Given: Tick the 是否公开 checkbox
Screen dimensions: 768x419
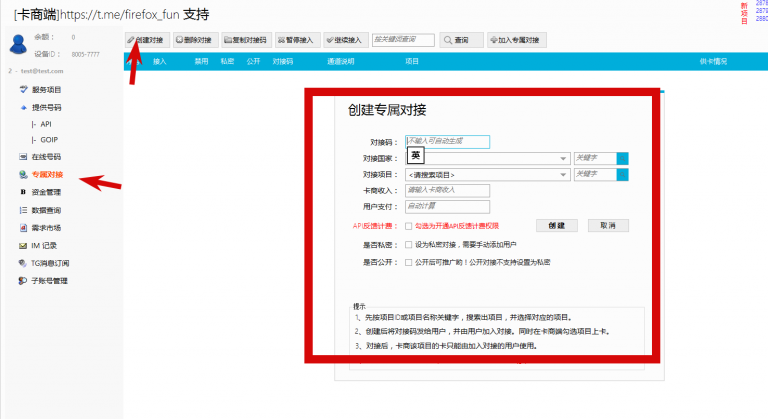Looking at the screenshot, I should click(x=408, y=262).
